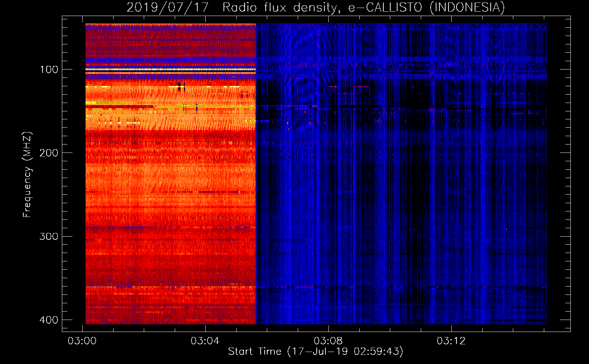Image resolution: width=589 pixels, height=364 pixels.
Task: Click the 200 frequency tick label
Action: [49, 153]
